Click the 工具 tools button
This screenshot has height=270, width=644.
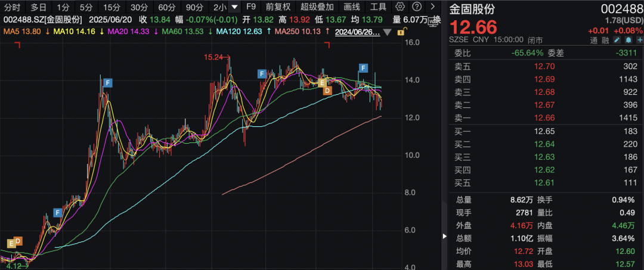(x=378, y=7)
